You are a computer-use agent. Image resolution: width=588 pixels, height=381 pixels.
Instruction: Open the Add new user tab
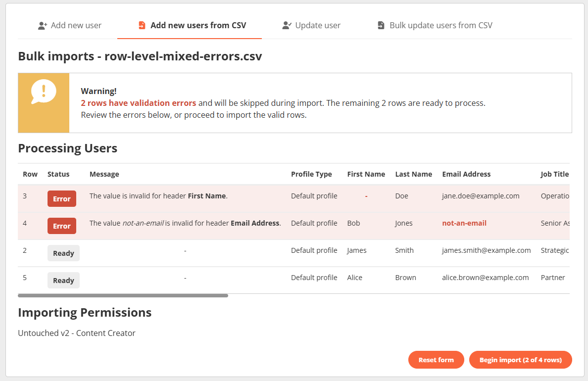click(70, 26)
